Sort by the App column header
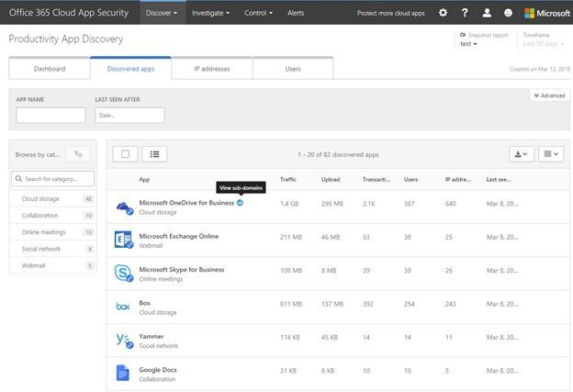573x392 pixels. coord(144,179)
